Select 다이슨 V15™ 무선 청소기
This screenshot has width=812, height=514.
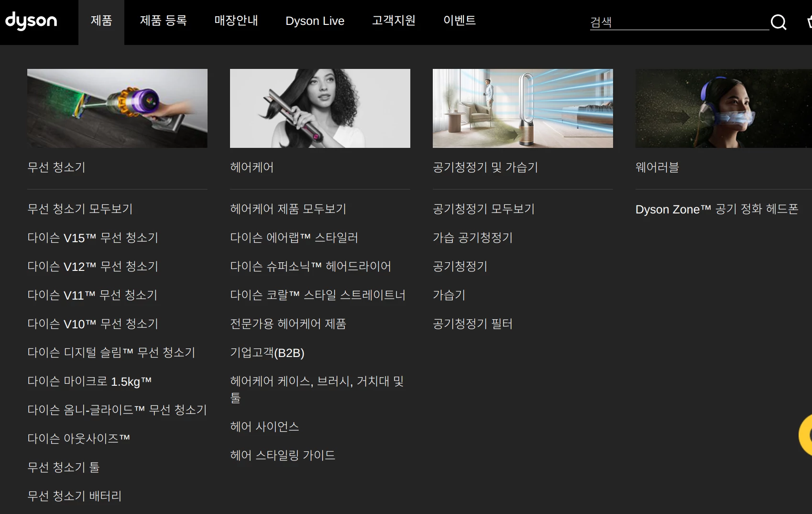click(x=93, y=238)
